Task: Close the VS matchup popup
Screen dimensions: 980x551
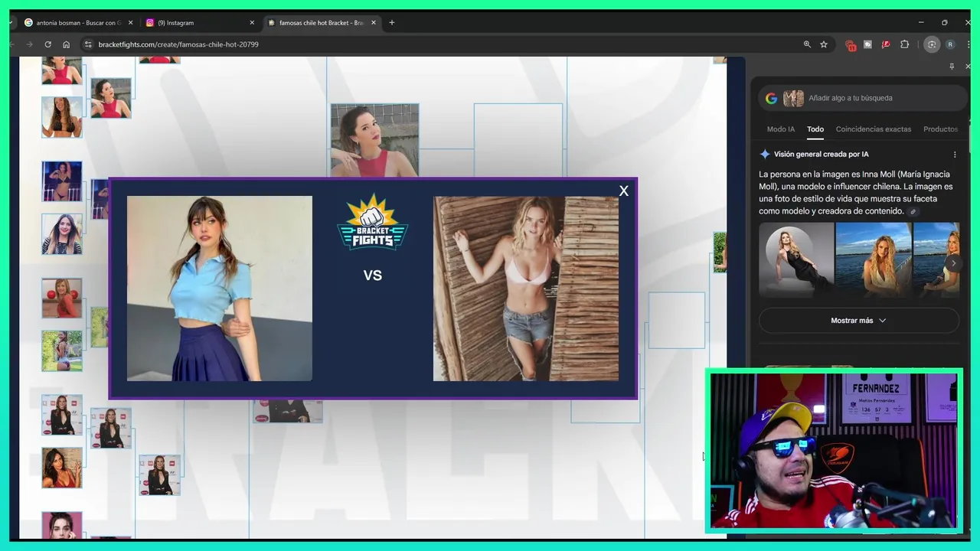Action: tap(623, 191)
